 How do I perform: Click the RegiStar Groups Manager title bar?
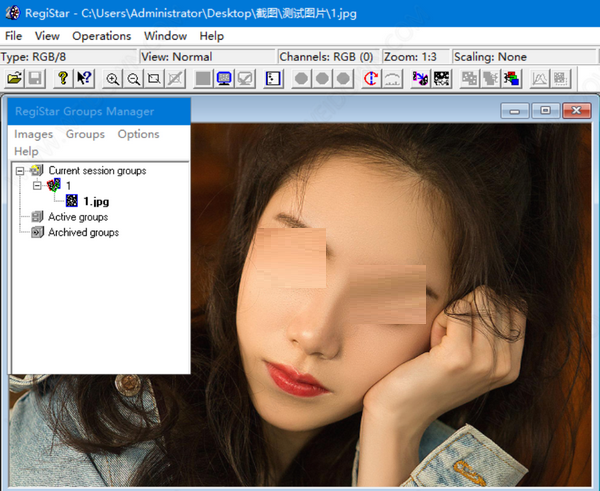pos(99,111)
